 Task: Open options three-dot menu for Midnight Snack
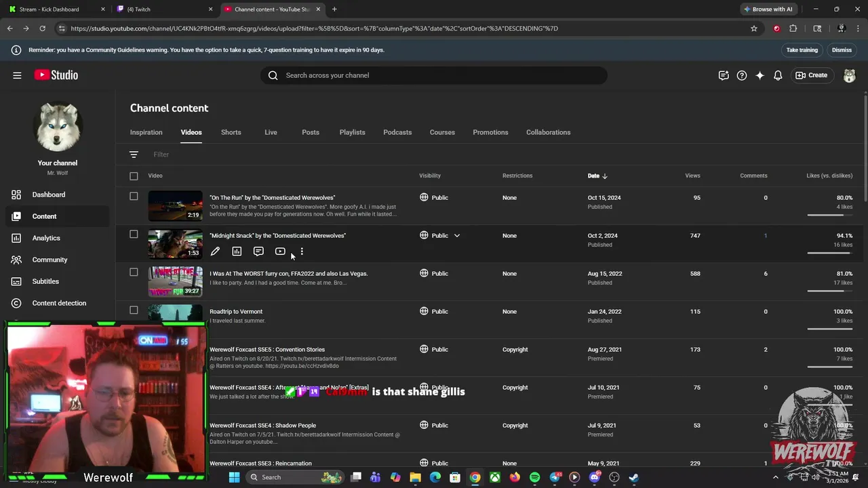(x=302, y=251)
